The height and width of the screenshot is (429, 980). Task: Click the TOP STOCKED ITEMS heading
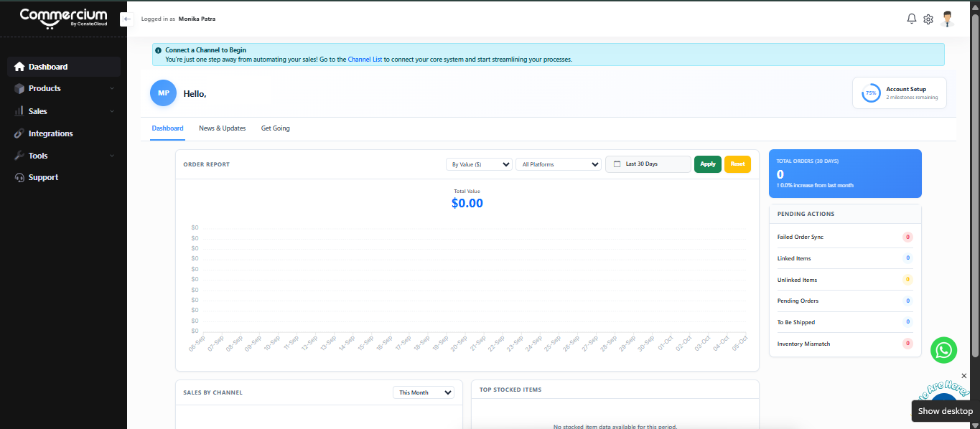pyautogui.click(x=510, y=390)
